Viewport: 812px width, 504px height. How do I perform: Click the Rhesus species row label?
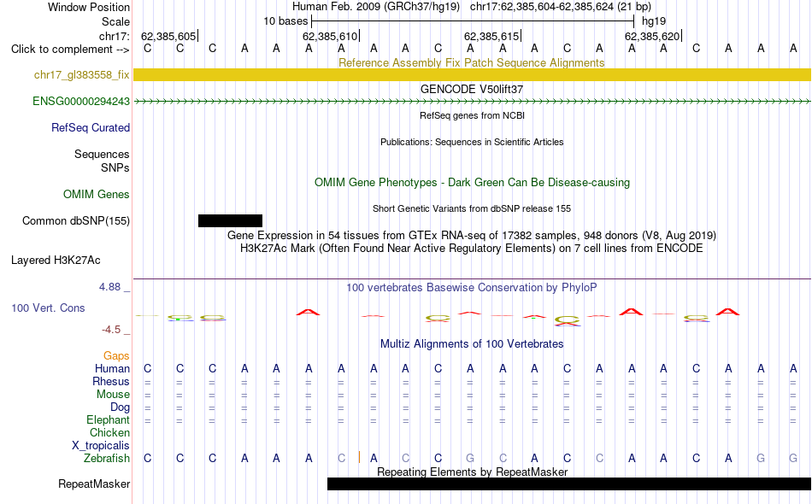coord(111,381)
